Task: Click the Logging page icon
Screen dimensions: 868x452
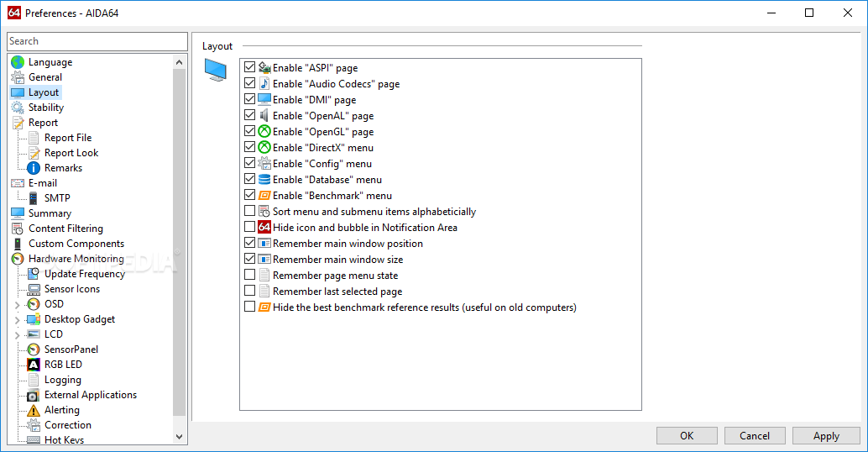Action: [x=34, y=380]
